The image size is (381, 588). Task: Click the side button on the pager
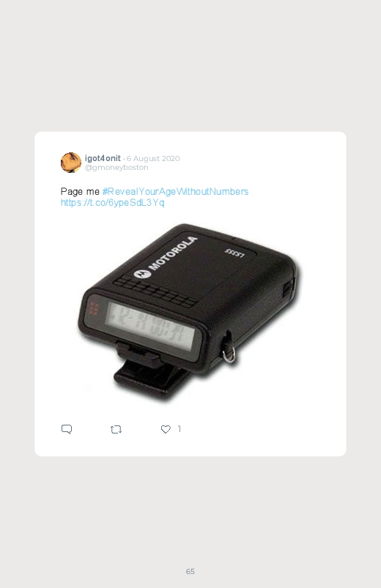pos(288,288)
